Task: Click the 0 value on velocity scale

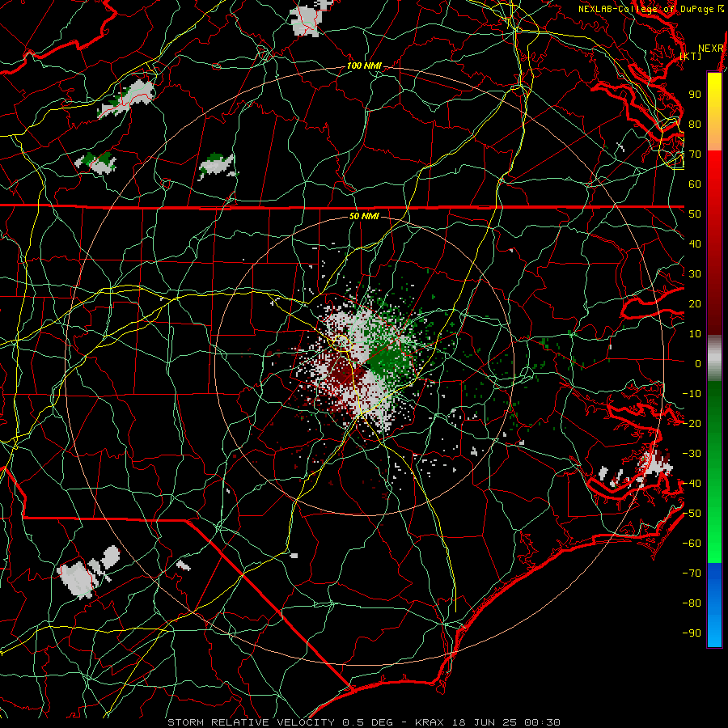Action: click(x=698, y=363)
